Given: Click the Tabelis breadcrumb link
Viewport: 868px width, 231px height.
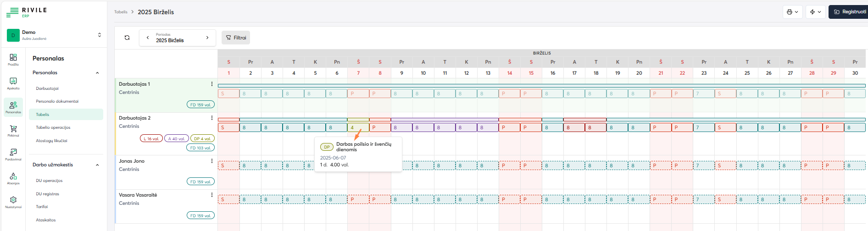Looking at the screenshot, I should (x=121, y=12).
